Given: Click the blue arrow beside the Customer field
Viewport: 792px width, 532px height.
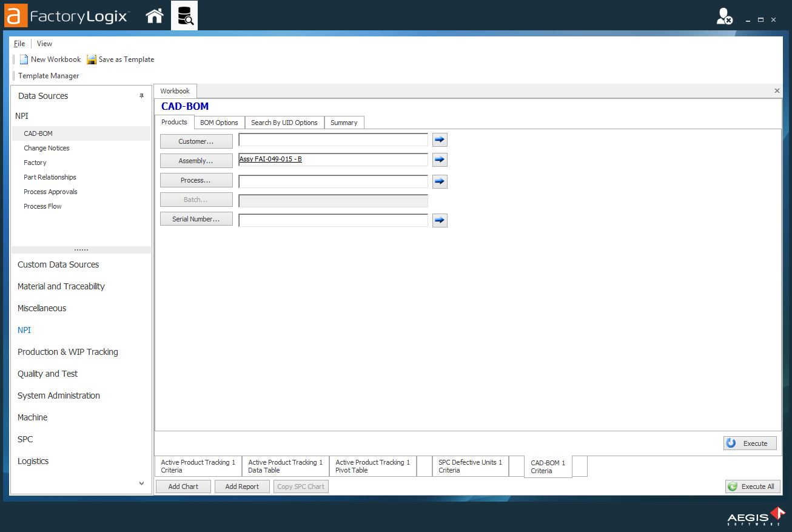Looking at the screenshot, I should (439, 140).
